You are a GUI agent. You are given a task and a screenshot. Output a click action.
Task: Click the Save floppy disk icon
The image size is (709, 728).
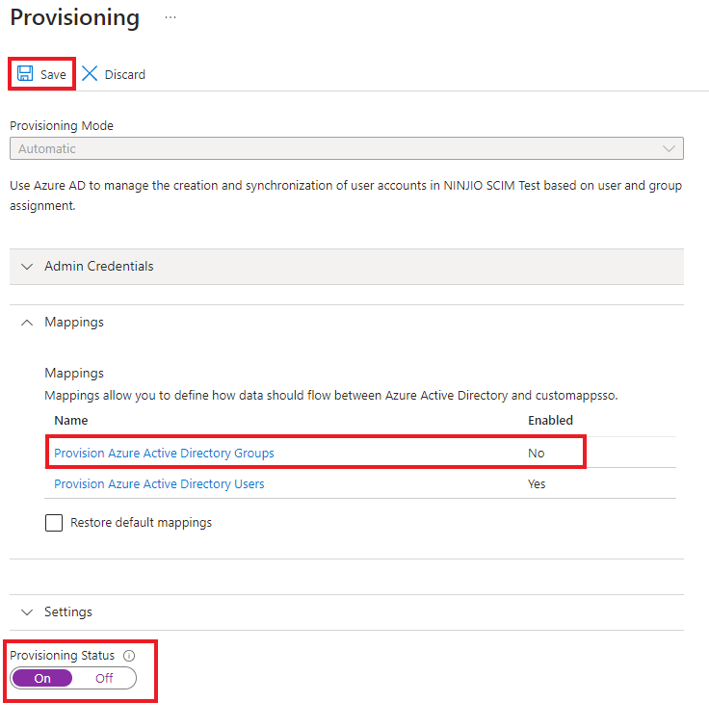(x=25, y=74)
